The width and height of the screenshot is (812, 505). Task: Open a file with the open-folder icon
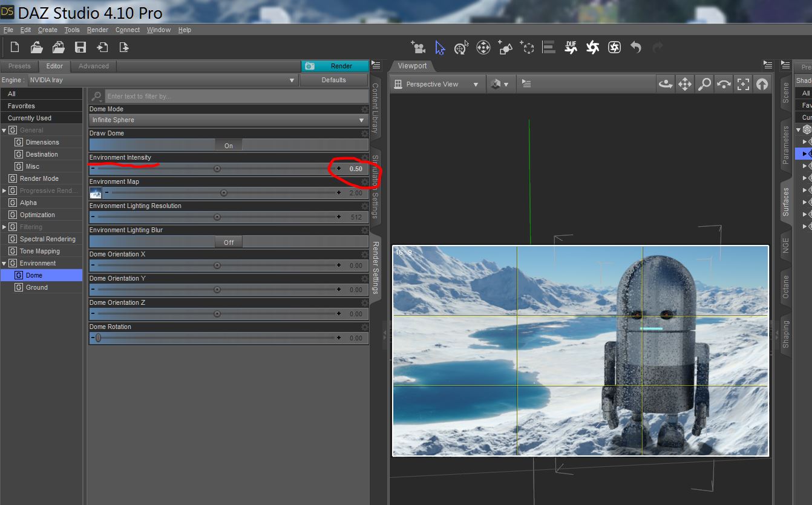click(37, 47)
